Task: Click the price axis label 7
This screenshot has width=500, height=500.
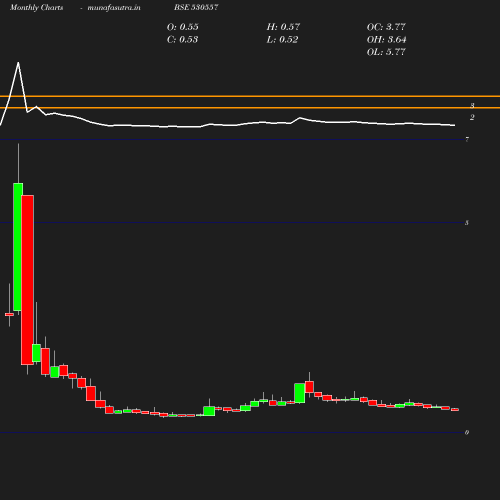Action: coord(467,139)
